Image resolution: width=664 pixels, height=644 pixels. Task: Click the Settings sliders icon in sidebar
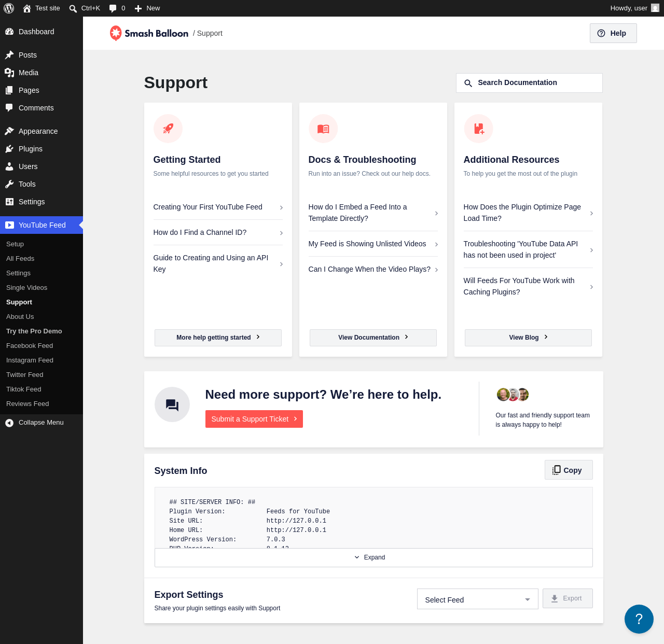point(9,202)
